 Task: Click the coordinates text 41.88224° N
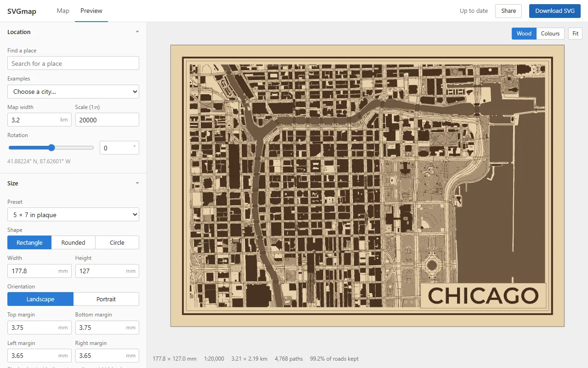39,161
